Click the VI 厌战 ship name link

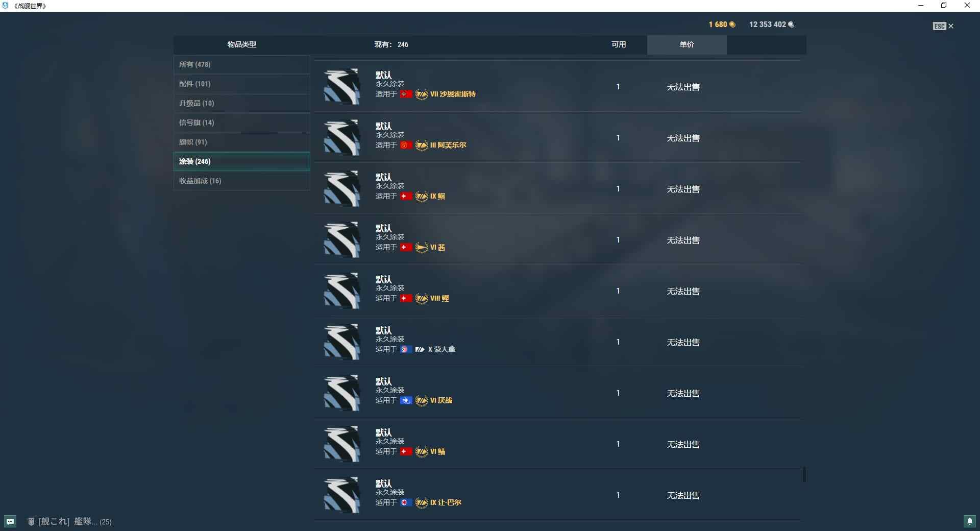coord(441,400)
